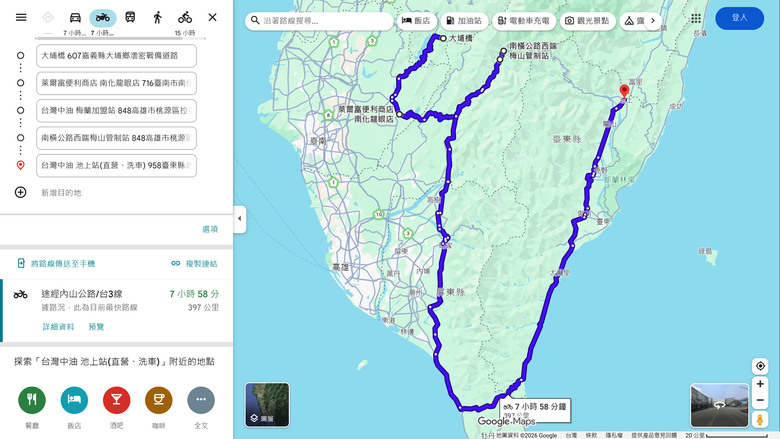
Task: Close the directions panel
Action: point(212,17)
